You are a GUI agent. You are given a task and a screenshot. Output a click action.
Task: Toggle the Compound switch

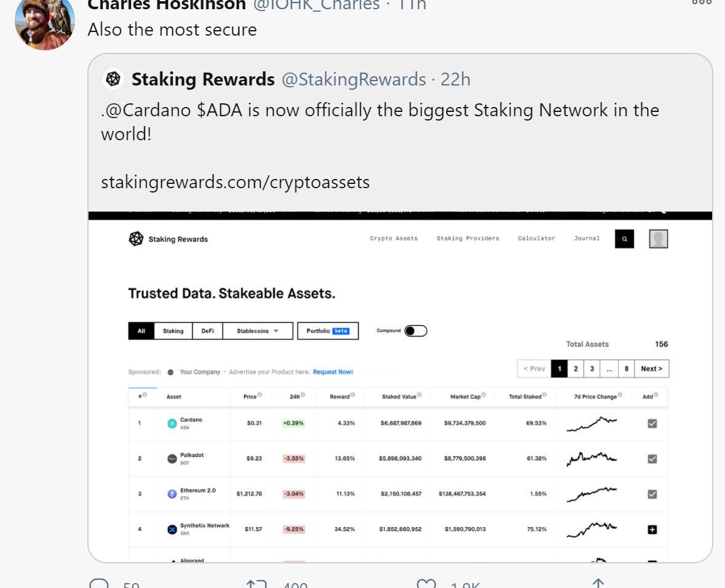[416, 331]
